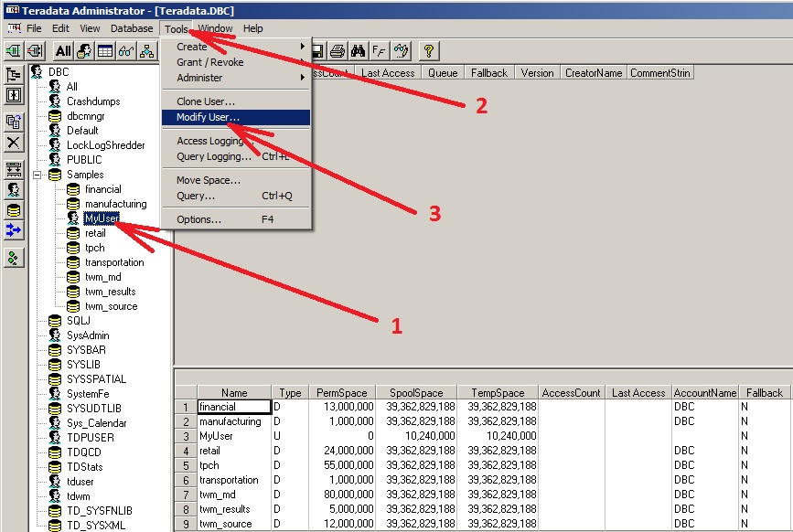Open Options from the Tools menu
Screen dimensions: 793x532
click(236, 219)
